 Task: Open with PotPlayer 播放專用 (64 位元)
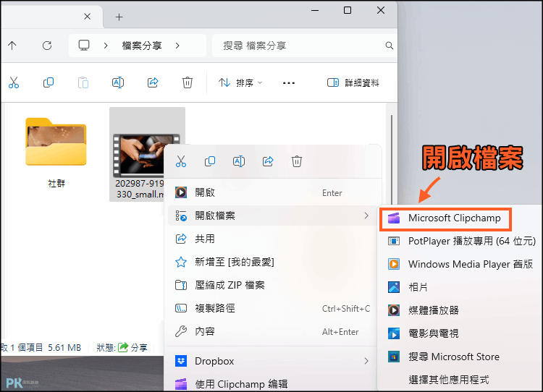coord(461,241)
